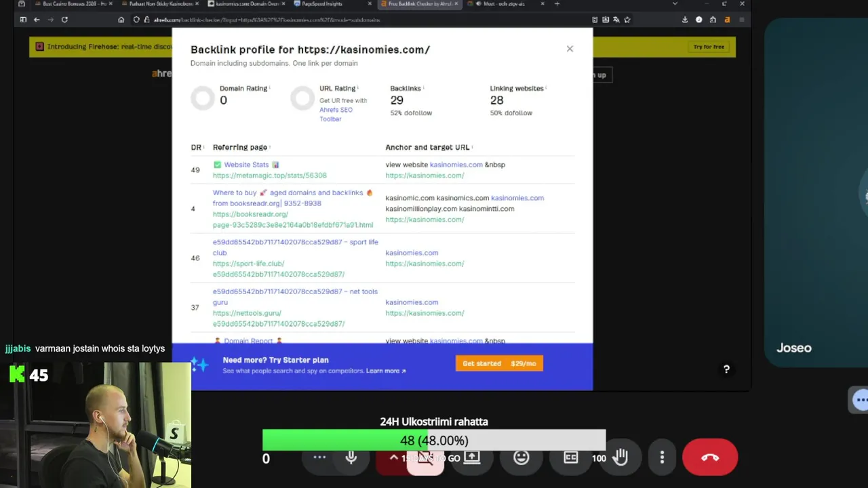Click the Anchor and target URL column header

[x=427, y=147]
